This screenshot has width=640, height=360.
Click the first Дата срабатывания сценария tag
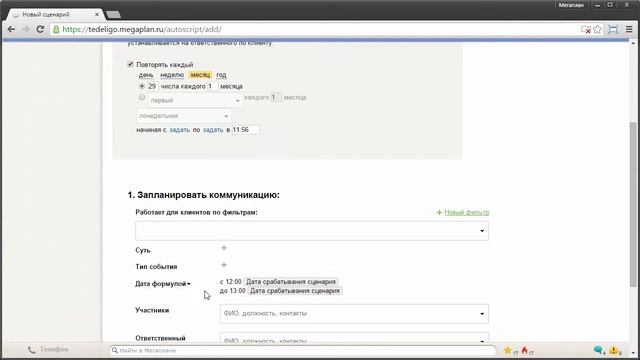click(x=291, y=282)
